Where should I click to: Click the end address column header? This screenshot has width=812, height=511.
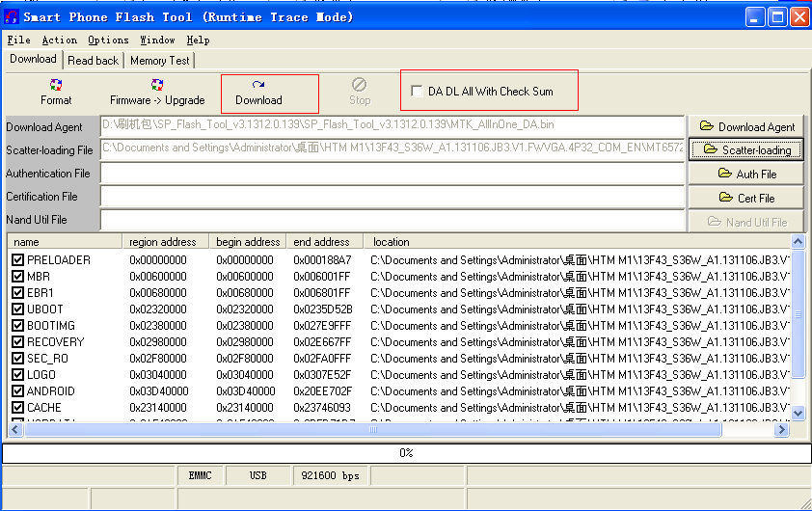(x=325, y=242)
